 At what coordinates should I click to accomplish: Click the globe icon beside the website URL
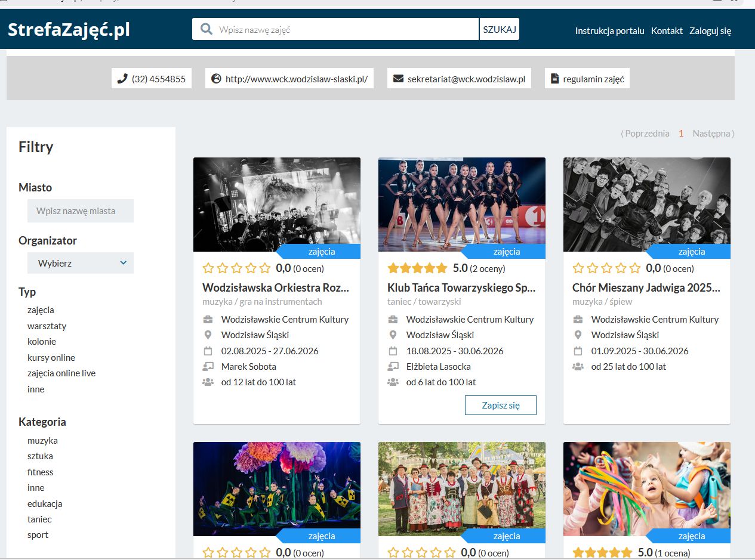(x=216, y=79)
